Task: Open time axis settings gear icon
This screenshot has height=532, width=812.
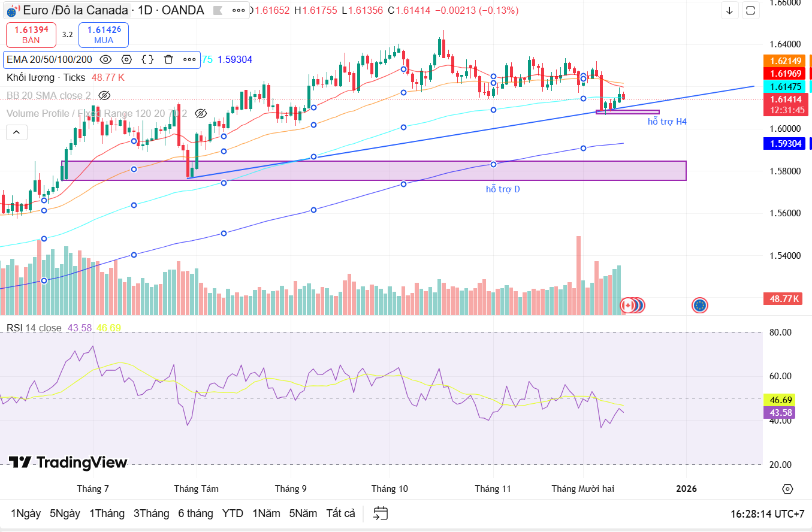Action: [787, 489]
